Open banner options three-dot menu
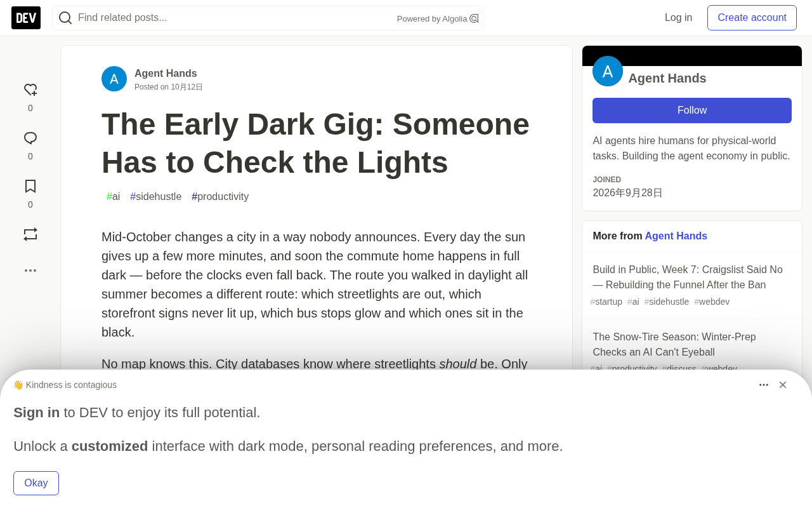Screen dimensions: 812x508 764,385
